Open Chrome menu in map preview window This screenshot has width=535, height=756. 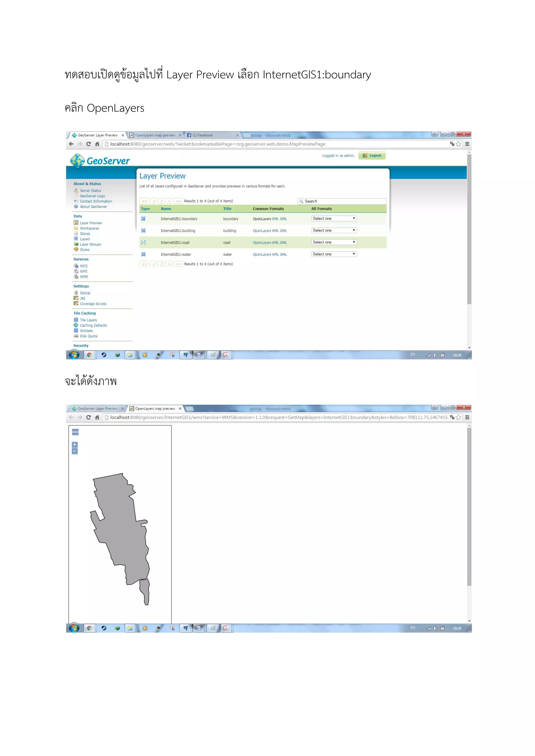tap(467, 417)
